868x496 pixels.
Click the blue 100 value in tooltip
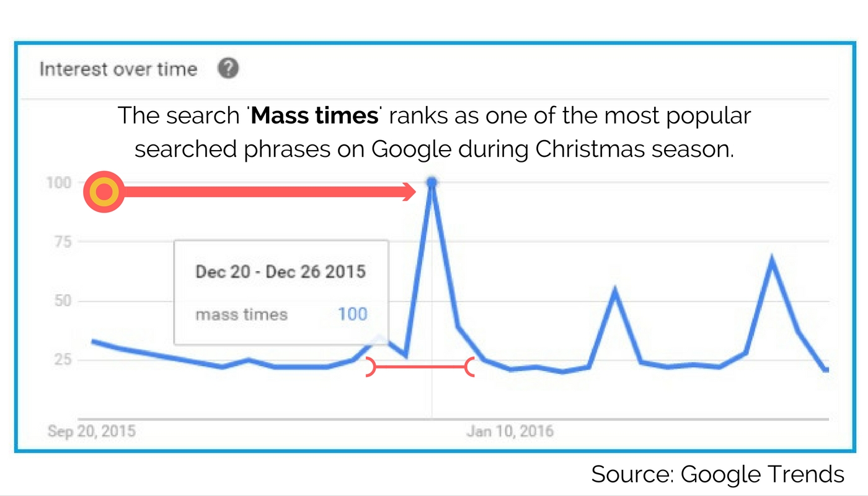point(352,314)
